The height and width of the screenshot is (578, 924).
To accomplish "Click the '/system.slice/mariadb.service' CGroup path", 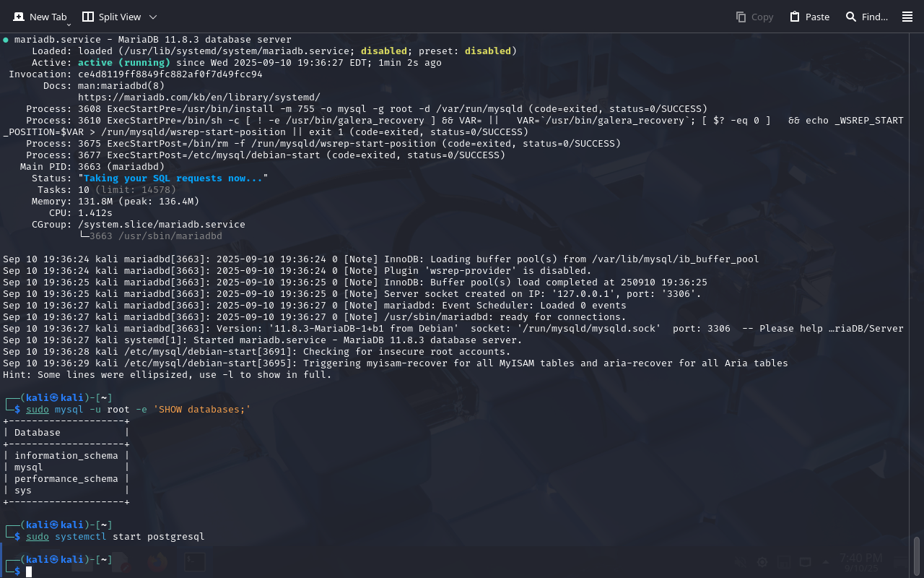I will tap(162, 225).
